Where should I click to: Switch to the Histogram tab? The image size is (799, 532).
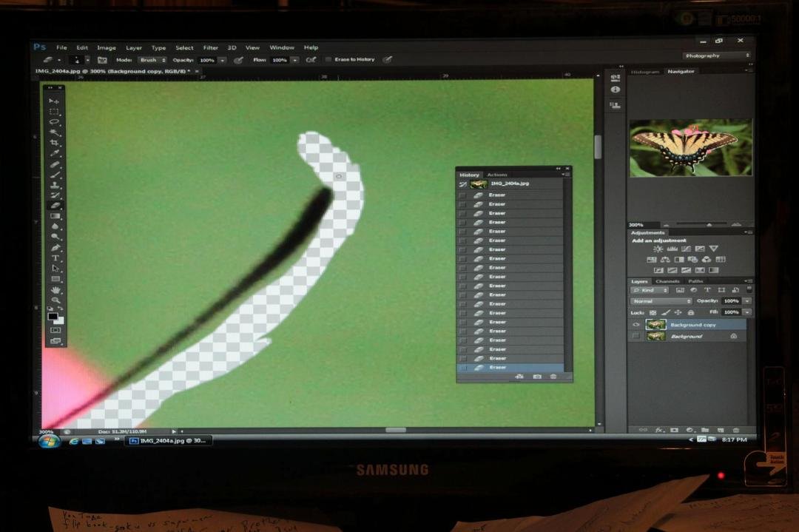[x=645, y=72]
